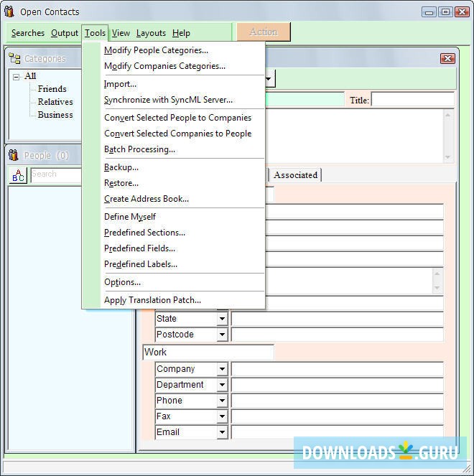The height and width of the screenshot is (476, 474).
Task: Open the Layouts menu
Action: point(151,33)
